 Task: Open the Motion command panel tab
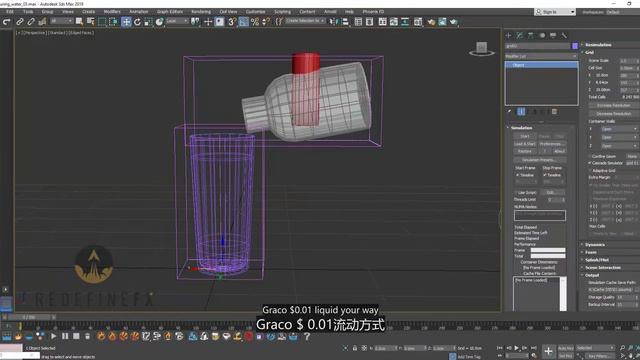[542, 36]
